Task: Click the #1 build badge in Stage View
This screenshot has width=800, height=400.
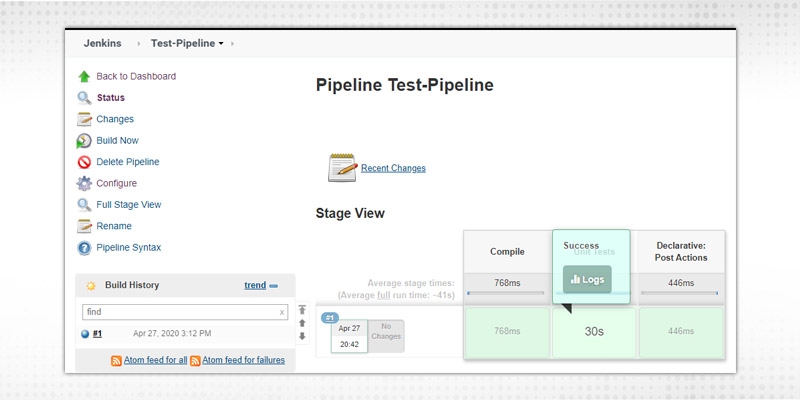Action: point(330,318)
